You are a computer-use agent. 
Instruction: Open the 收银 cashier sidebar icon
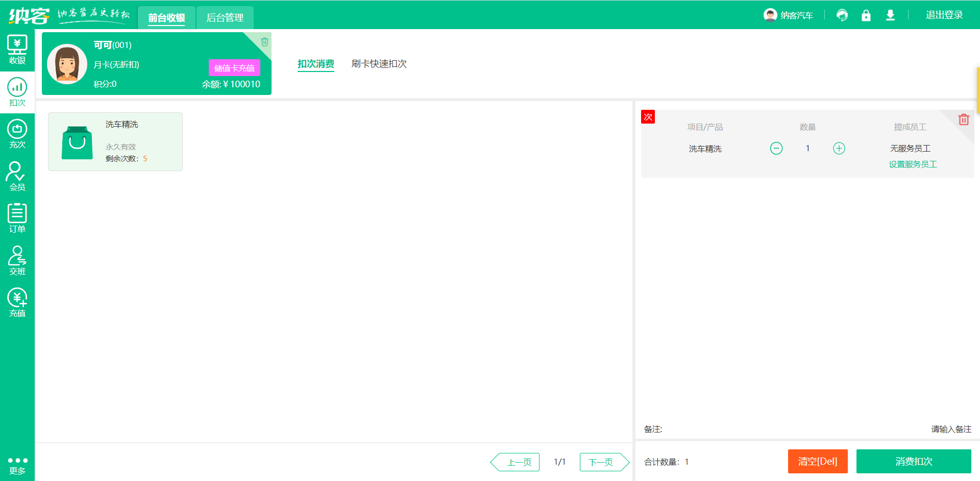click(17, 50)
